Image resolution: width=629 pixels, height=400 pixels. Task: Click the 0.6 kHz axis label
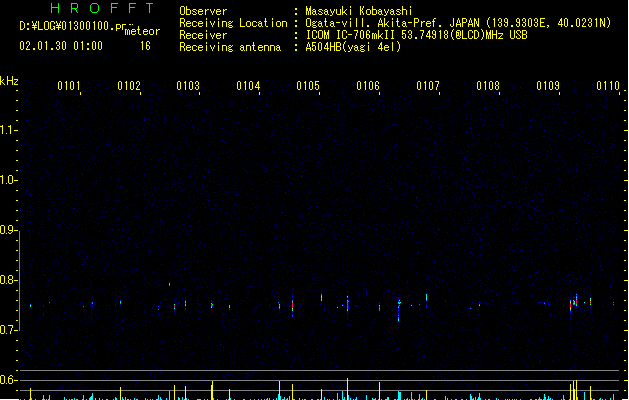point(8,380)
